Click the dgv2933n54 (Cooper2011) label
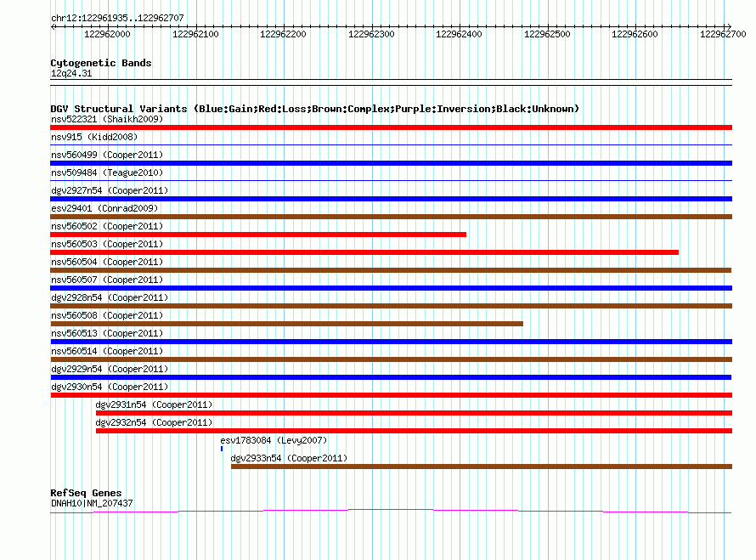This screenshot has height=560, width=756. click(x=289, y=458)
